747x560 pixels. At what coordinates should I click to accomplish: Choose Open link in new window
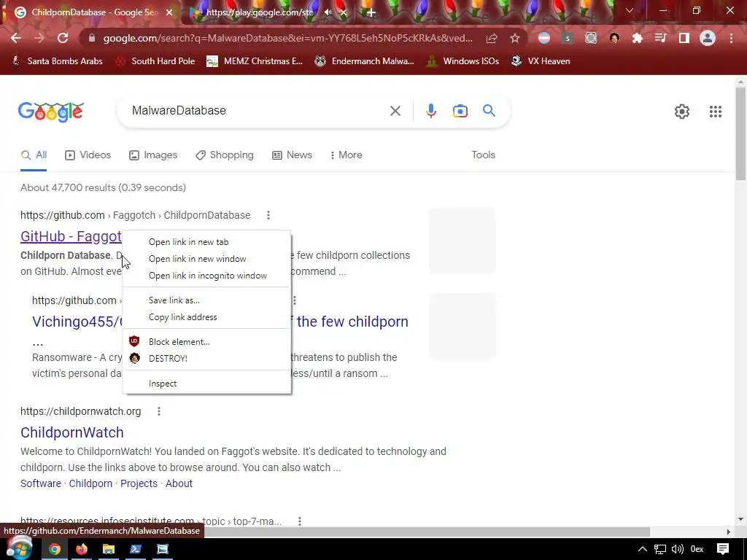[x=206, y=259]
